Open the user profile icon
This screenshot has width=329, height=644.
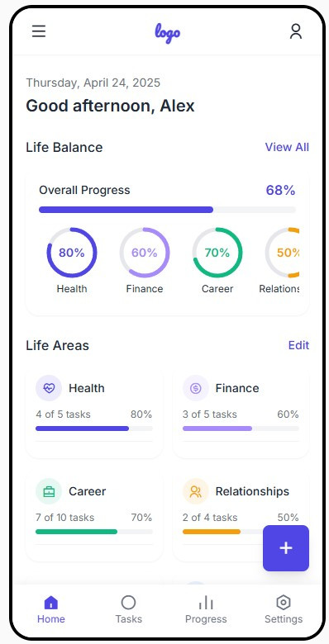coord(296,31)
